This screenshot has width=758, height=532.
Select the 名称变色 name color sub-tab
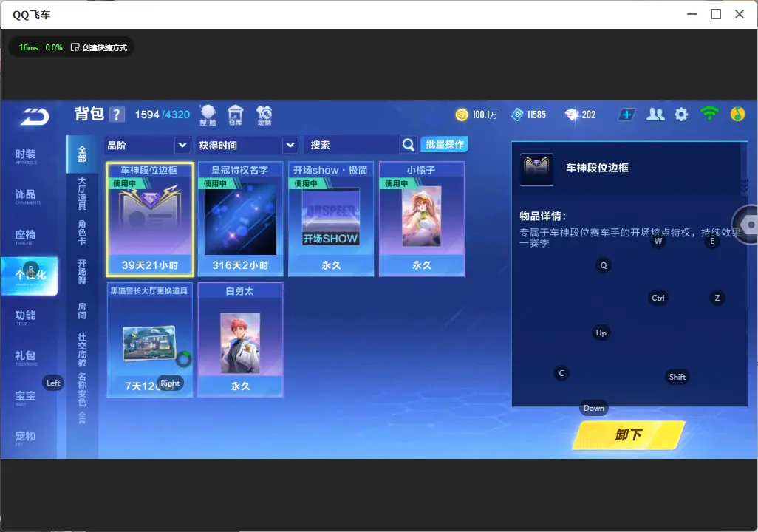(x=82, y=389)
